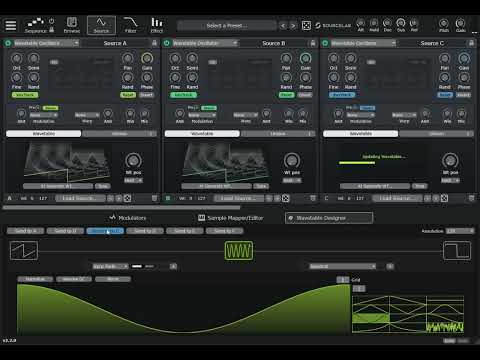Click Source B lock icon
480x360 pixels.
tap(313, 43)
